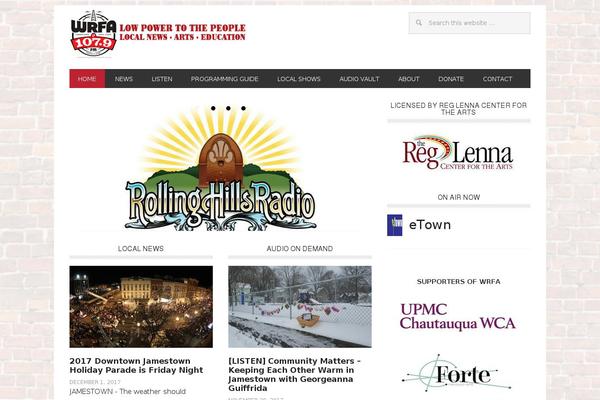Viewport: 600px width, 400px height.
Task: Open the Audio Vault menu item
Action: point(359,79)
